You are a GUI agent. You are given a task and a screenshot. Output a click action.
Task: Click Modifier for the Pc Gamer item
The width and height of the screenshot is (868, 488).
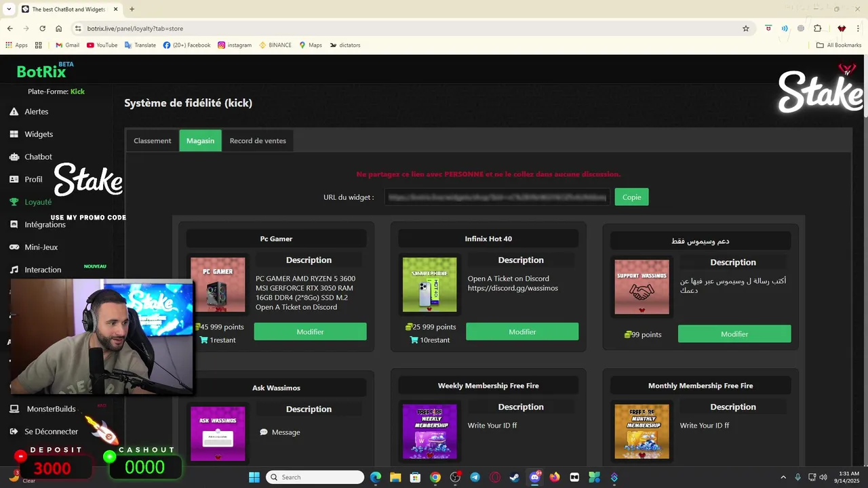tap(310, 332)
